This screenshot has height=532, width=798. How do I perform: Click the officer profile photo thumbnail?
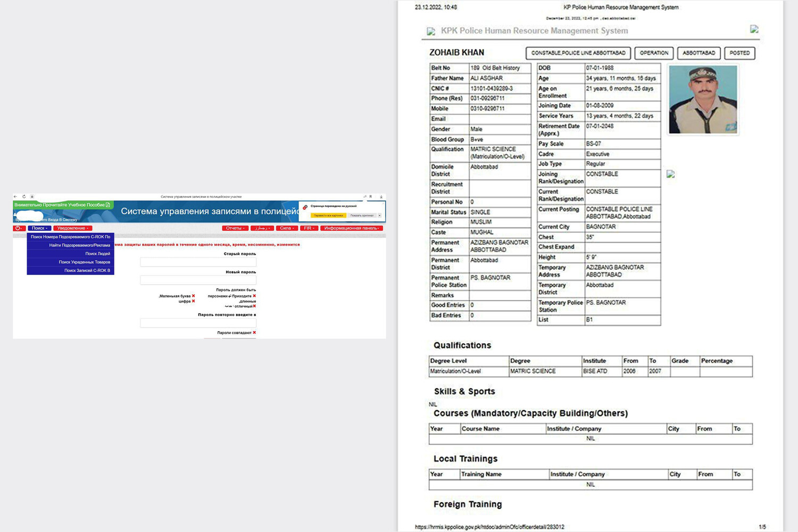click(x=703, y=99)
